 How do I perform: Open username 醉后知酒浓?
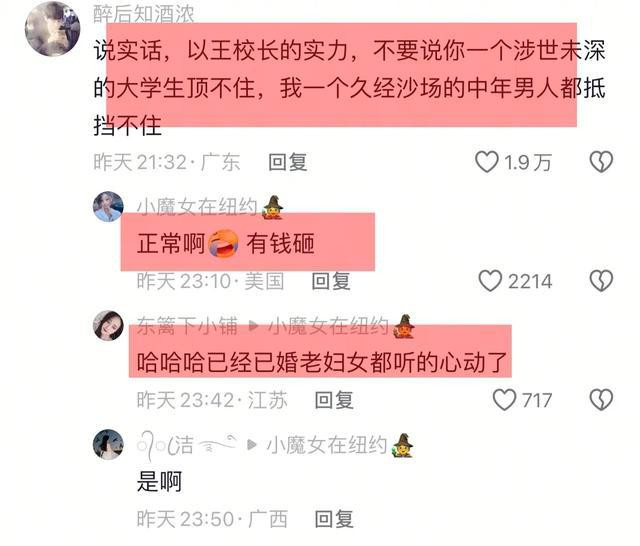point(144,14)
